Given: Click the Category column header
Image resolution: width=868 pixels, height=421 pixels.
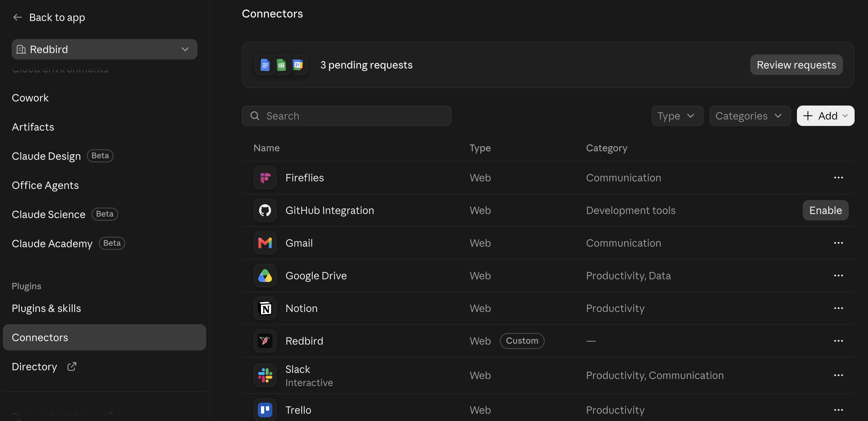Looking at the screenshot, I should pos(606,148).
